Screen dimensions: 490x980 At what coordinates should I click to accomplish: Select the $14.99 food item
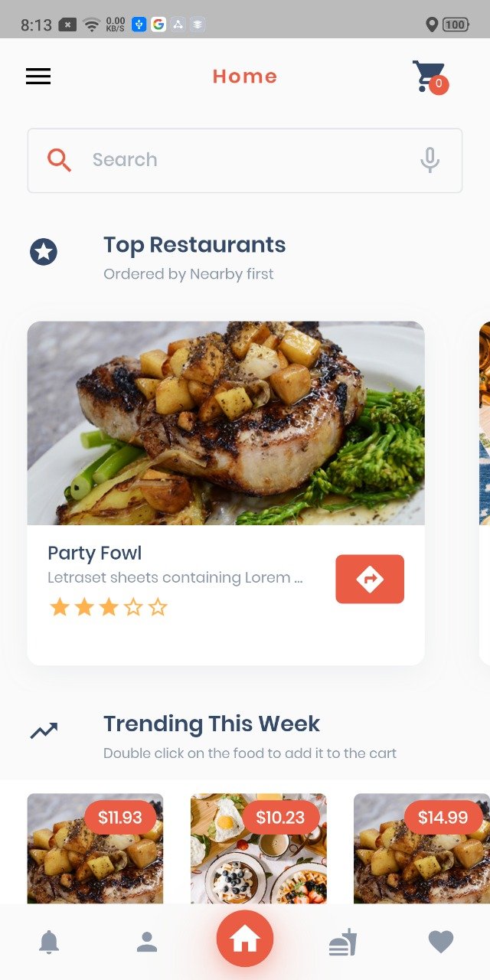click(x=421, y=848)
